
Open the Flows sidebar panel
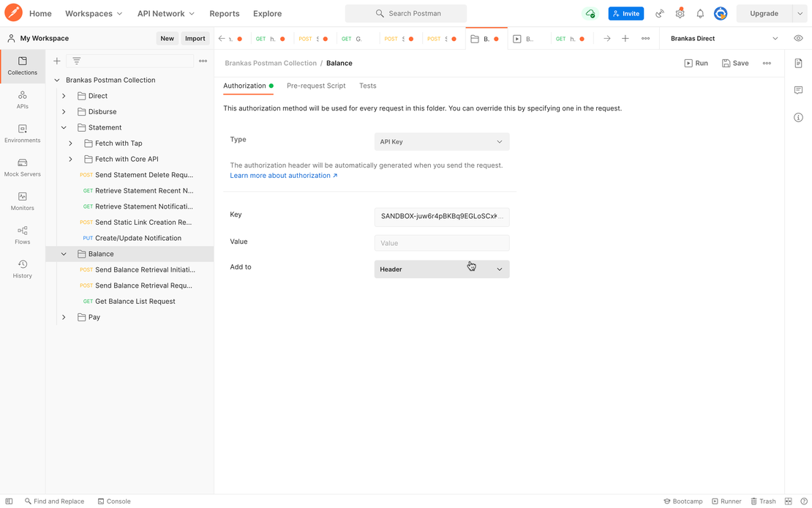coord(22,236)
